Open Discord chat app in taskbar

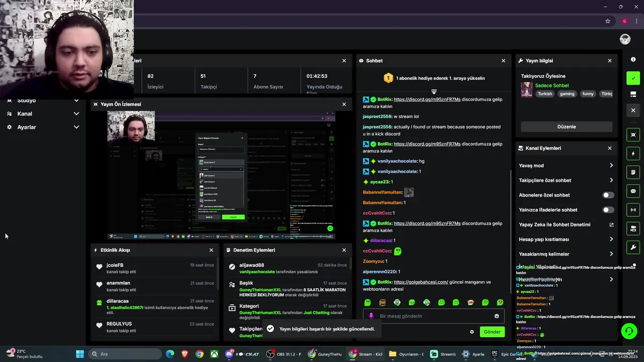click(x=244, y=354)
